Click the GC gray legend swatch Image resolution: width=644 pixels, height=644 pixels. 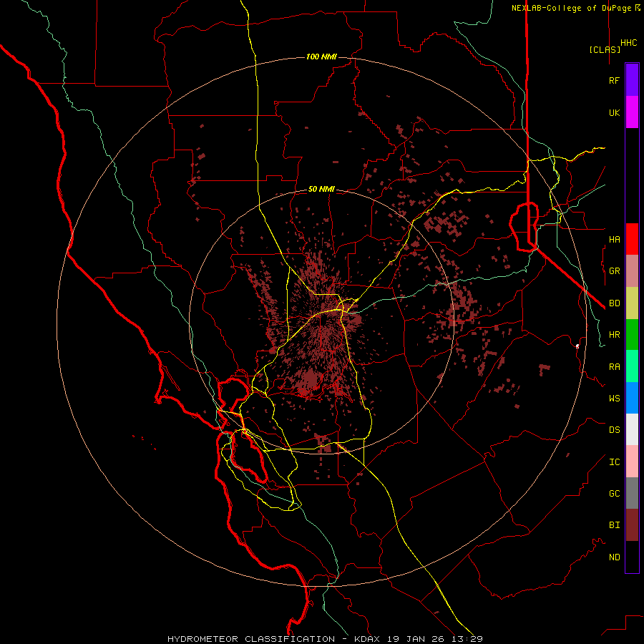click(632, 493)
